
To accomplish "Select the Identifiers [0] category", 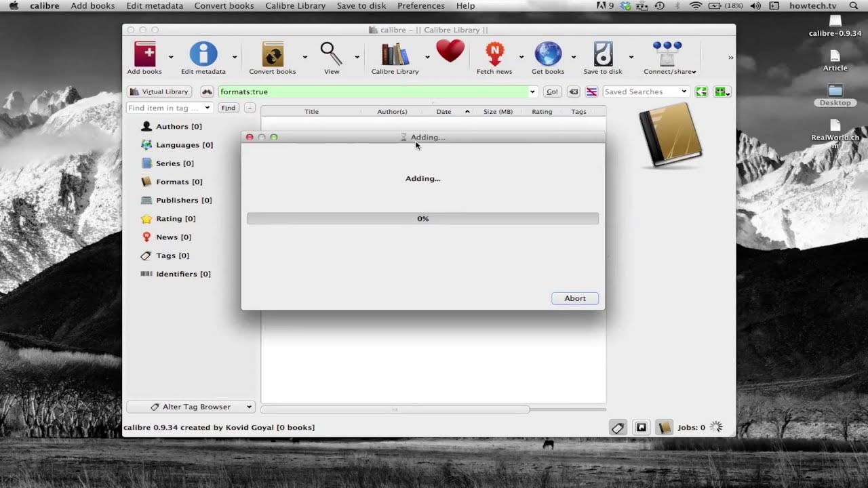I will pyautogui.click(x=175, y=274).
